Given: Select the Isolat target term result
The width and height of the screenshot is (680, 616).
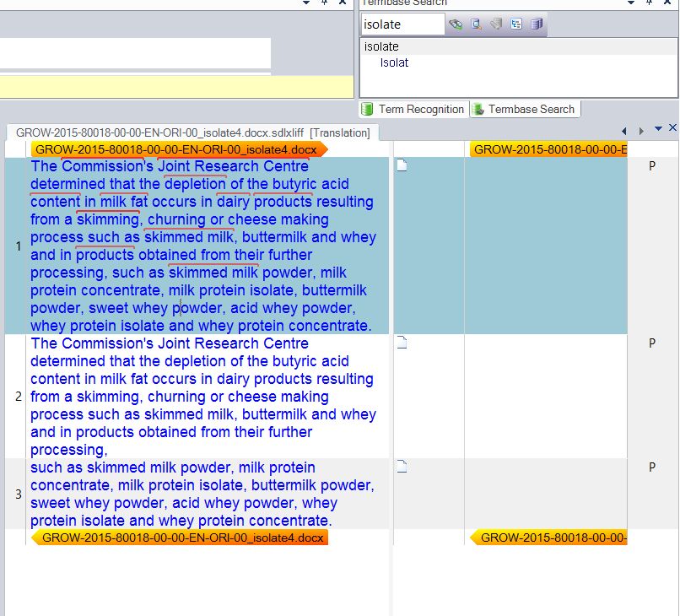Looking at the screenshot, I should pos(394,62).
